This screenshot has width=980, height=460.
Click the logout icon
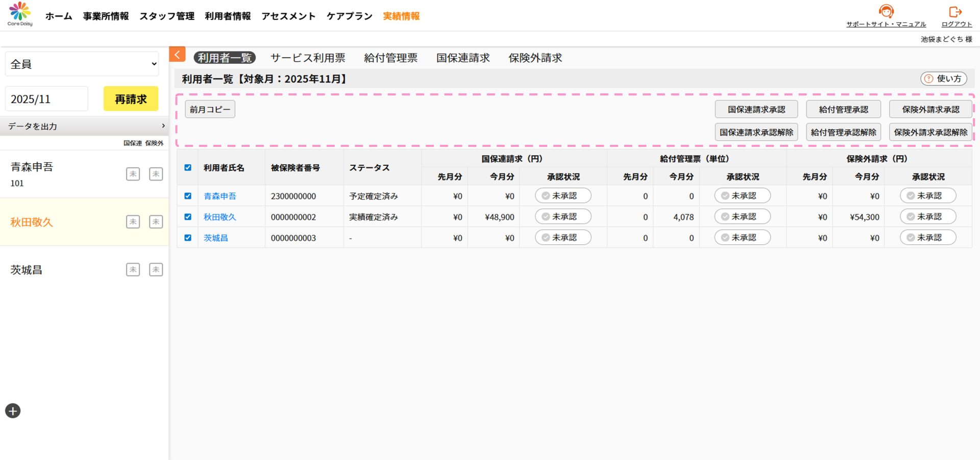pyautogui.click(x=955, y=12)
